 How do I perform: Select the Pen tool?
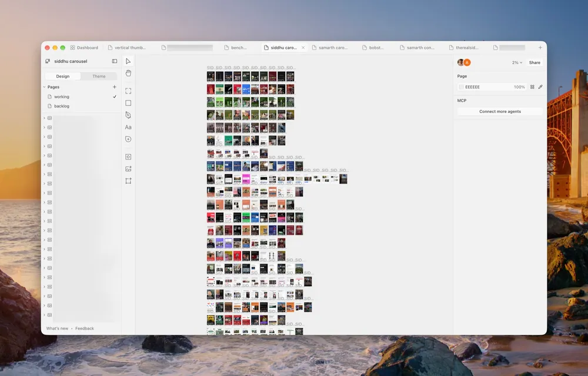tap(128, 115)
